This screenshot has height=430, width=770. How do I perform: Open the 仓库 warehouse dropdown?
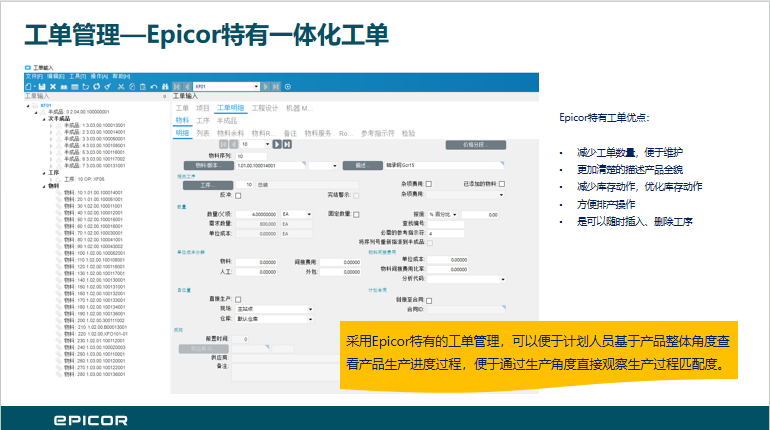click(310, 319)
